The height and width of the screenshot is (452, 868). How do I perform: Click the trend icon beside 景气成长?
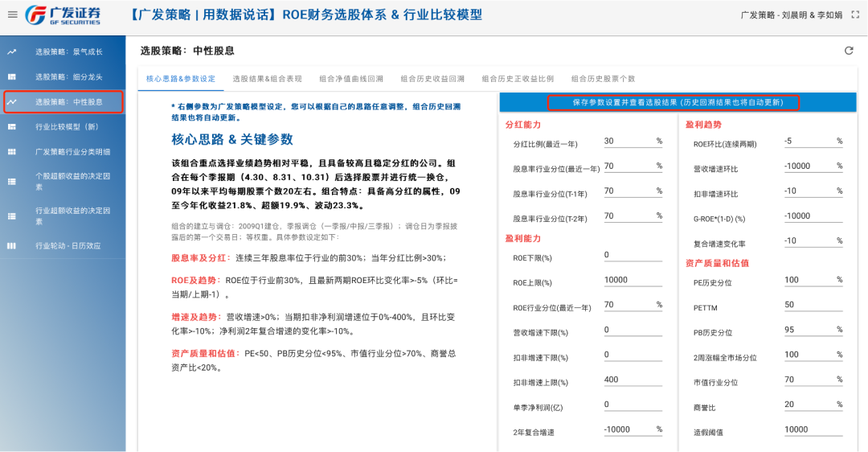[12, 52]
